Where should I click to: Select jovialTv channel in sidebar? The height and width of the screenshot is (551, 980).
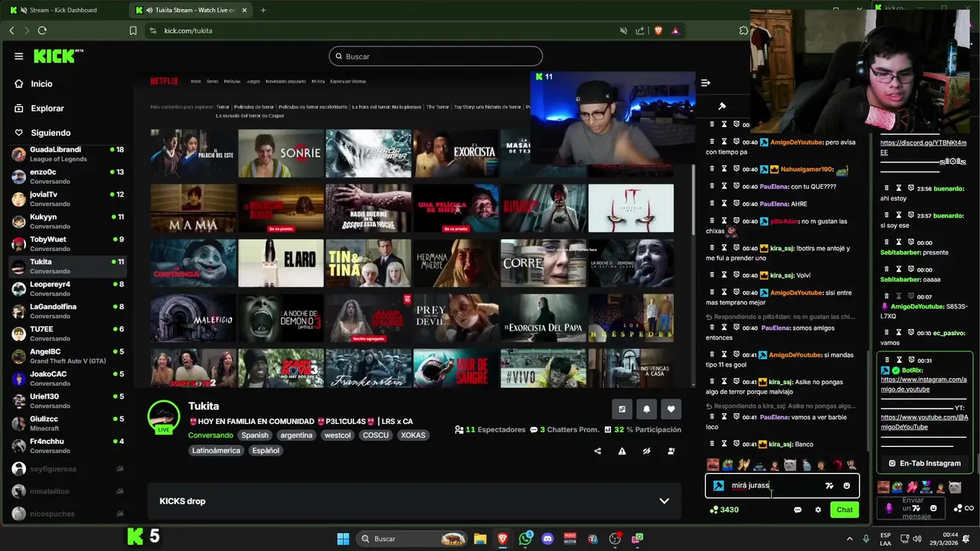click(67, 198)
